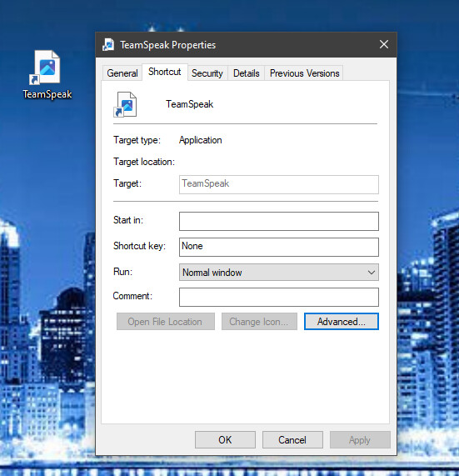Click the Comment text field
459x476 pixels.
pyautogui.click(x=279, y=298)
